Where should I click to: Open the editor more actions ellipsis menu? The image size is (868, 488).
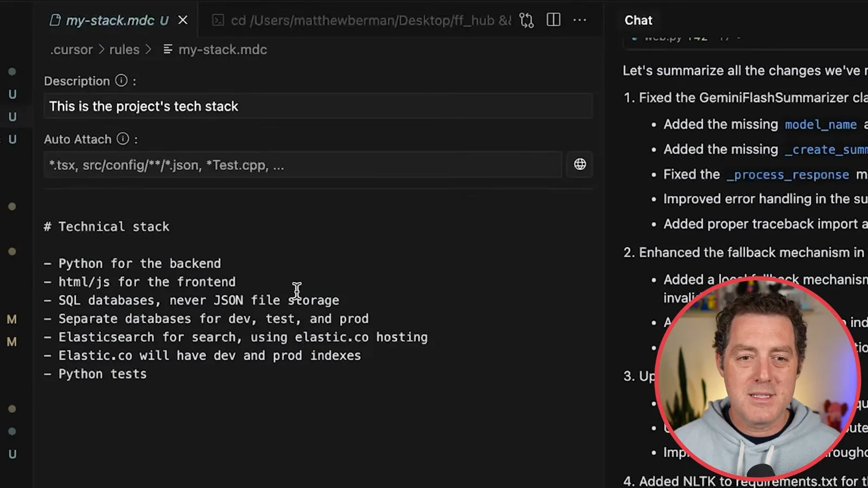580,20
